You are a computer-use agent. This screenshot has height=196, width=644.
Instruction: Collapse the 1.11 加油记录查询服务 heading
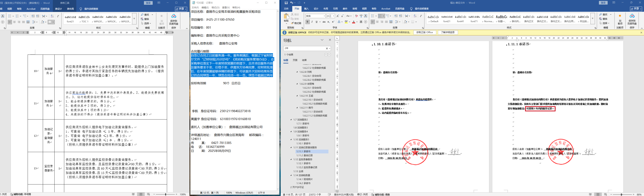(x=291, y=148)
